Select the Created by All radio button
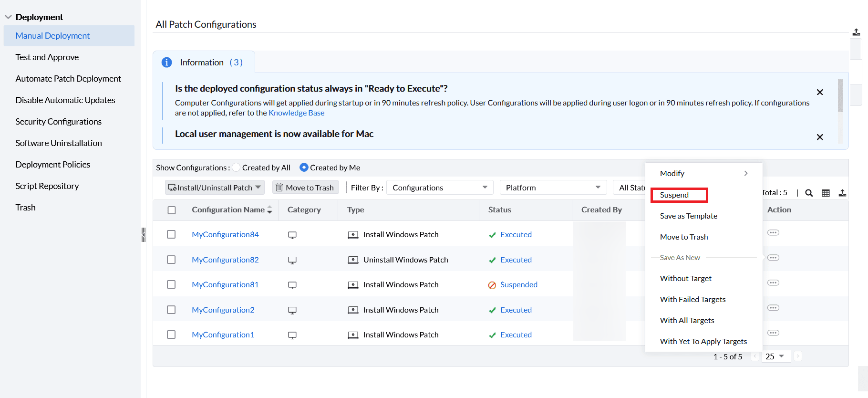 [x=237, y=168]
